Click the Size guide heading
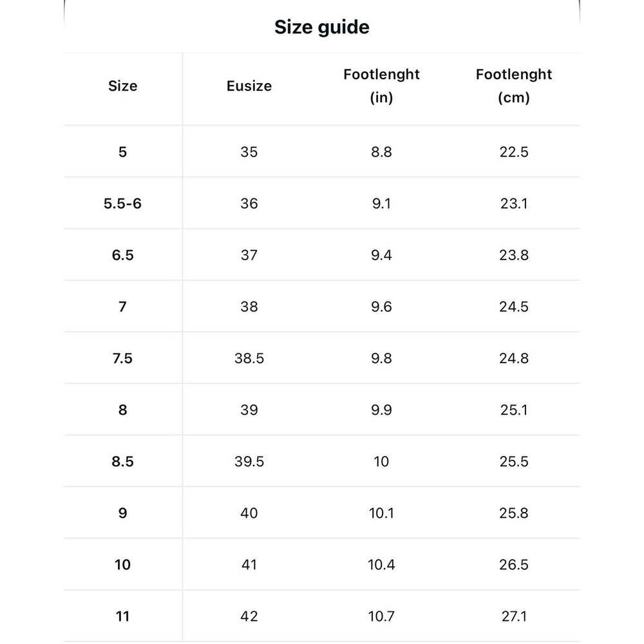Screen dimensions: 644x644 321,28
